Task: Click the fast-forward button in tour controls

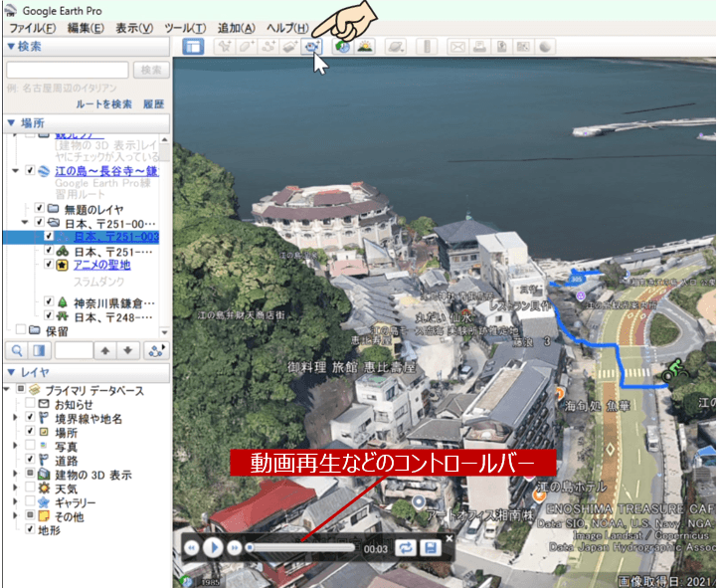Action: (x=235, y=547)
